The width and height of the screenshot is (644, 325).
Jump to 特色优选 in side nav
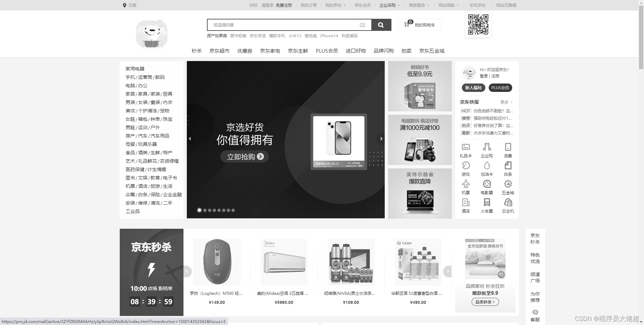(x=535, y=258)
